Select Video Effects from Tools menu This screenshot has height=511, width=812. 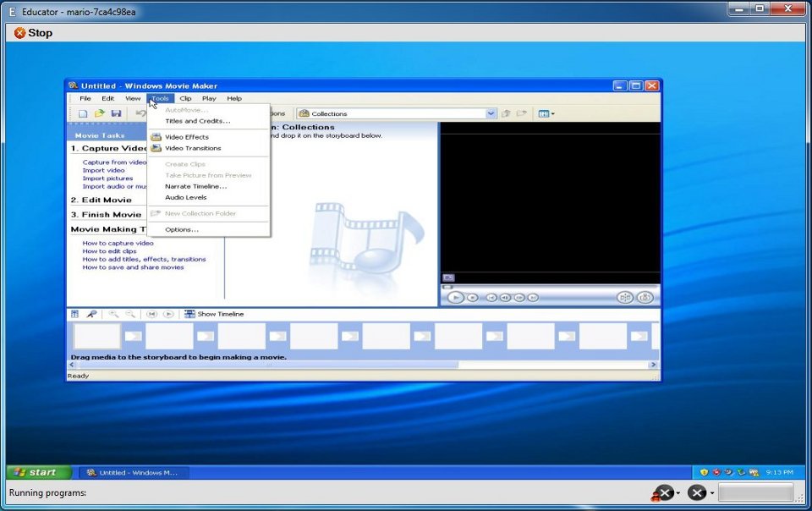[186, 137]
